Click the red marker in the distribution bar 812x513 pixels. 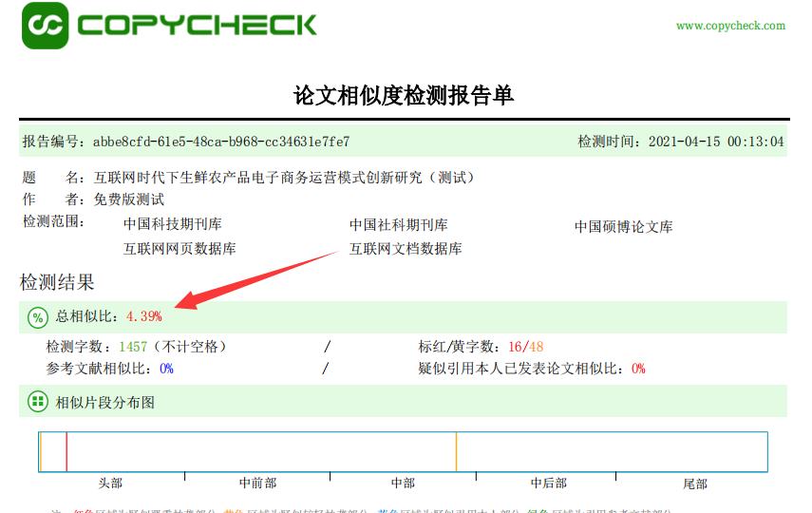pos(66,451)
